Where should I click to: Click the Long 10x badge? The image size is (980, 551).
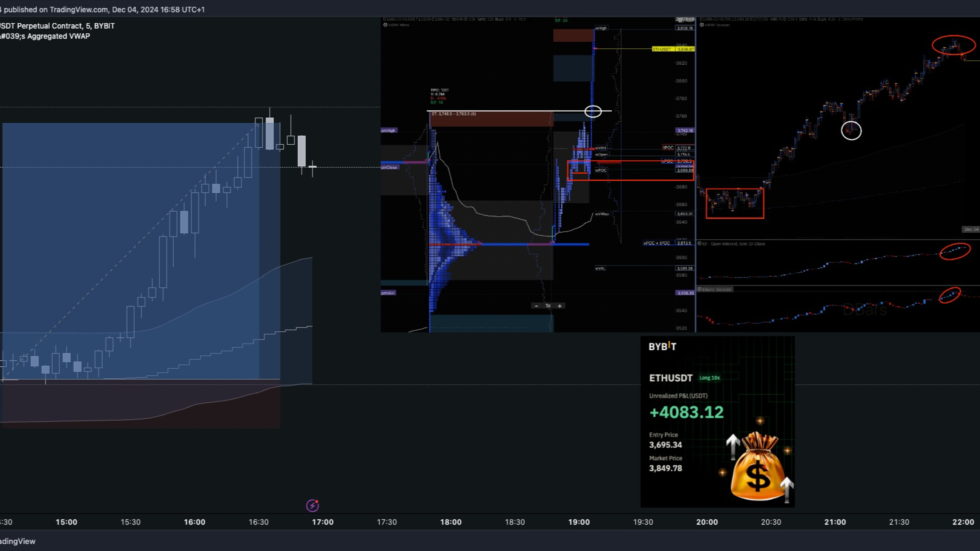[x=710, y=378]
